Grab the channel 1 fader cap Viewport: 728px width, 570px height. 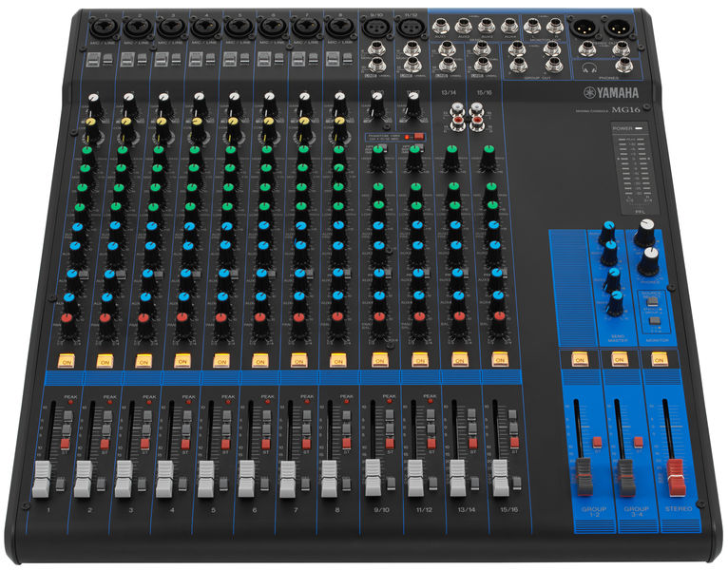(x=41, y=479)
